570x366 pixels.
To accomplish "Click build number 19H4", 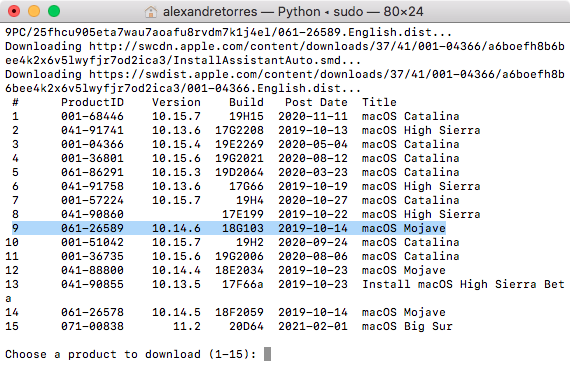I will click(250, 200).
